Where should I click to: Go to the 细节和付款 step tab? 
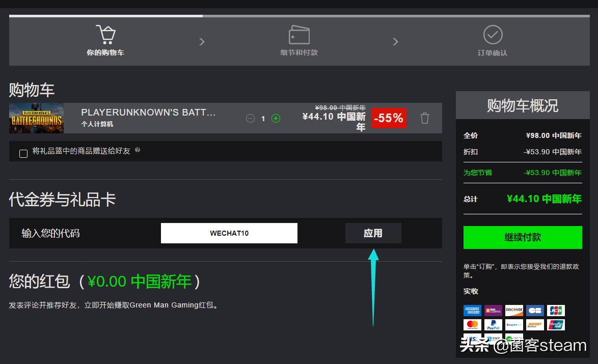pos(299,41)
